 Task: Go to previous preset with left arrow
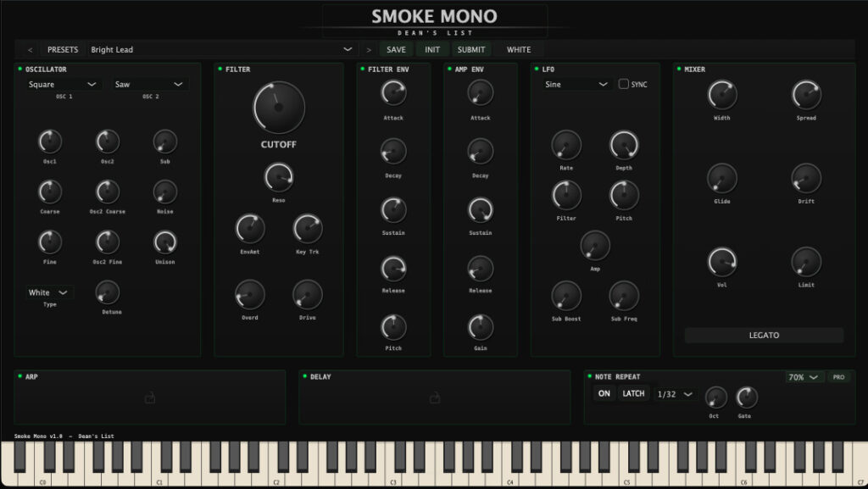(x=29, y=49)
